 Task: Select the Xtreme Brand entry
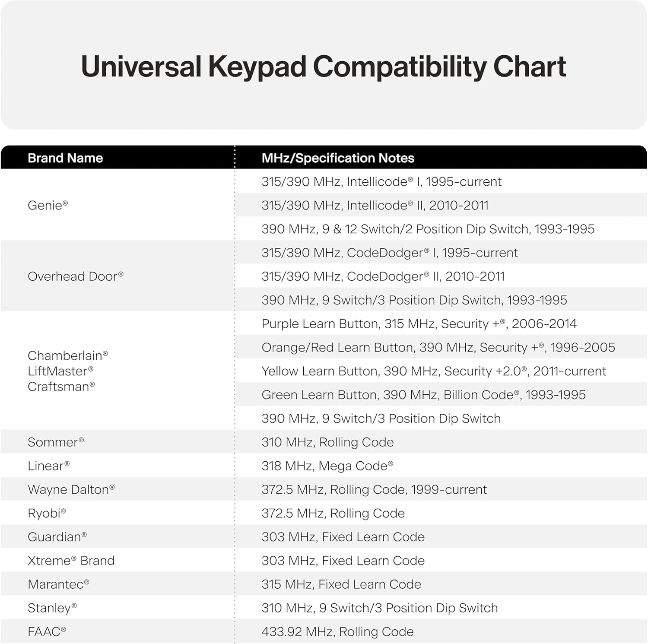[x=71, y=561]
